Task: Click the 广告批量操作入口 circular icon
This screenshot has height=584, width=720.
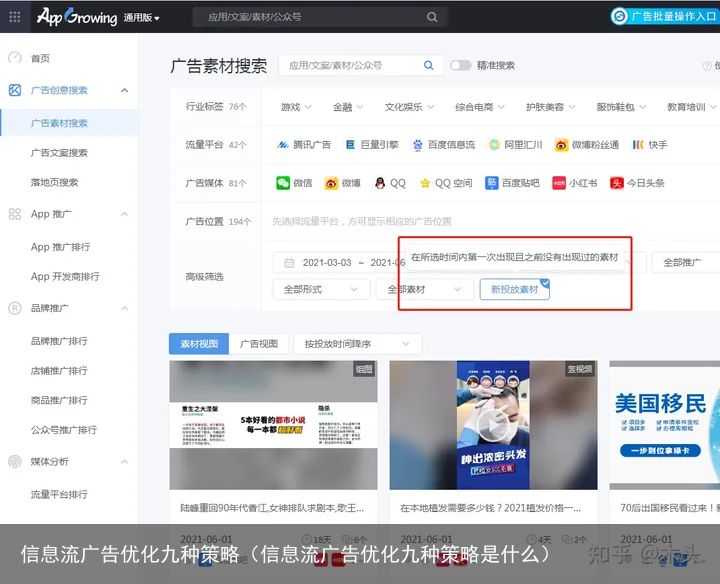Action: tap(619, 17)
